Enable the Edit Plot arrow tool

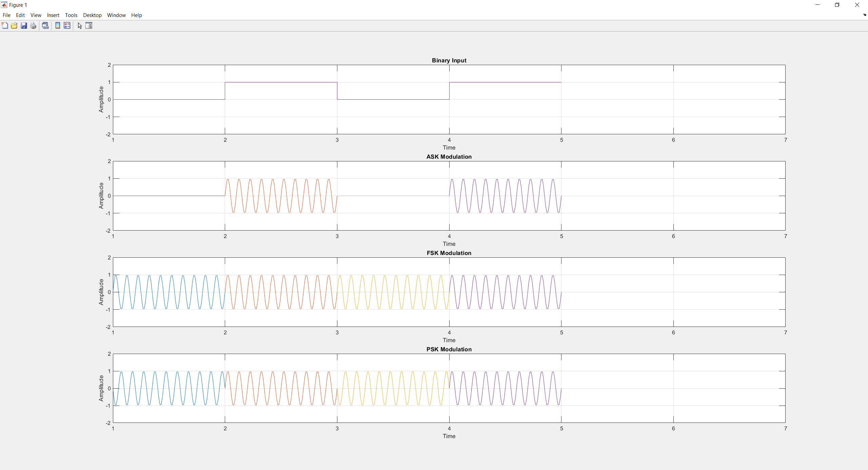point(80,26)
